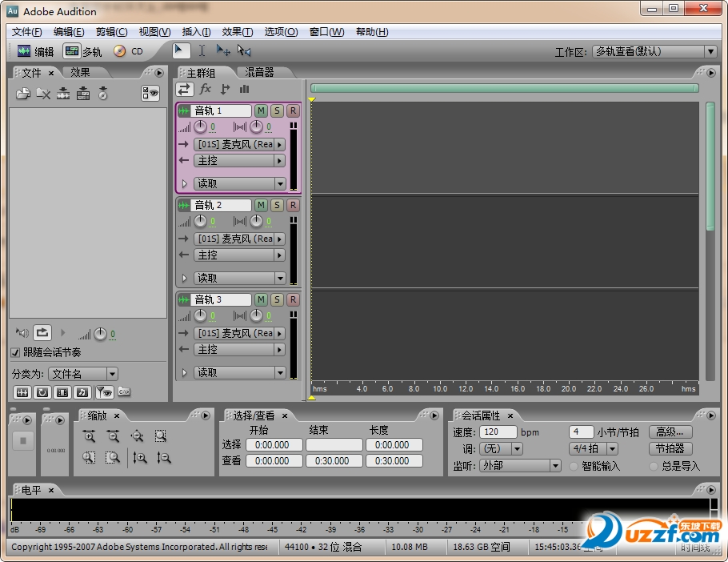Click the 高级... button
This screenshot has height=562, width=728.
[670, 432]
